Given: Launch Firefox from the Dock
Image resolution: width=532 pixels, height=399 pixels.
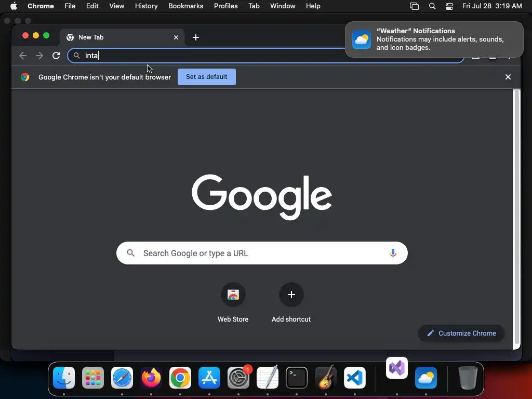Looking at the screenshot, I should pos(151,378).
